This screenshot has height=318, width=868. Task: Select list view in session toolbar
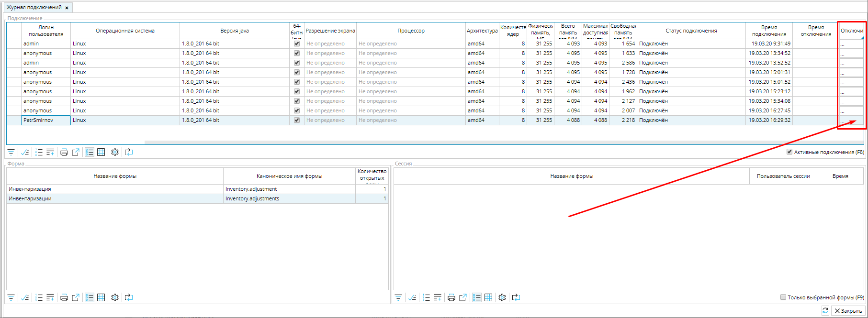(476, 297)
